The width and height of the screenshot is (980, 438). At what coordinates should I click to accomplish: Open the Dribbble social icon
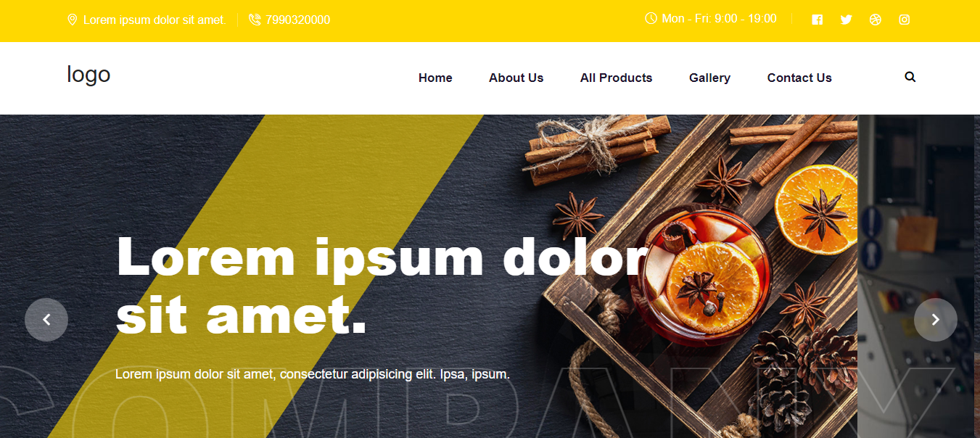876,20
